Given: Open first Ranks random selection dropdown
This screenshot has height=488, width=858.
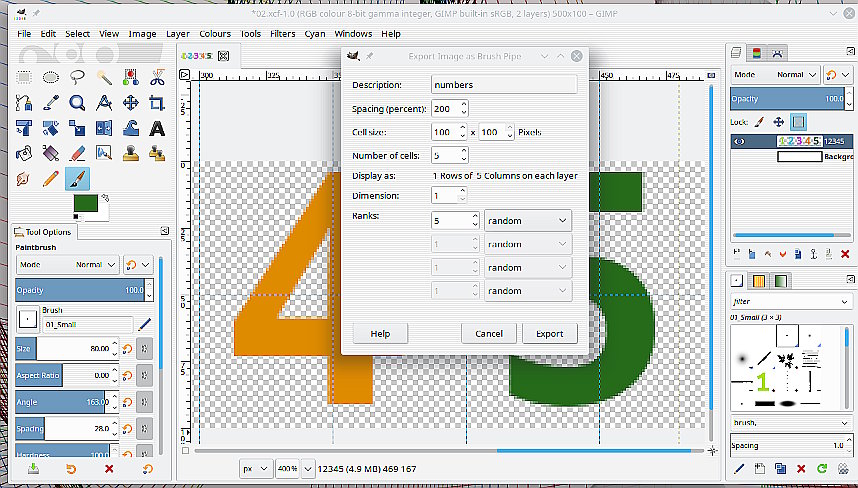Looking at the screenshot, I should (527, 220).
